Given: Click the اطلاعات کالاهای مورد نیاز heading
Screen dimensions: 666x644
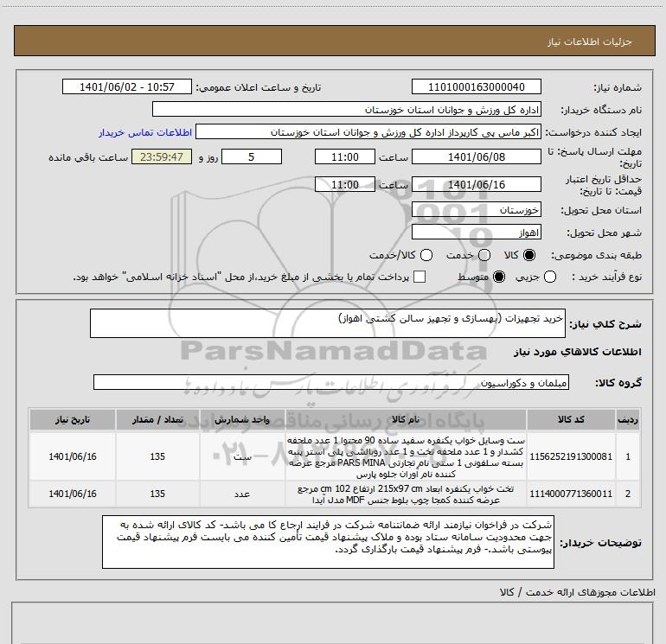Looking at the screenshot, I should pos(577,352).
